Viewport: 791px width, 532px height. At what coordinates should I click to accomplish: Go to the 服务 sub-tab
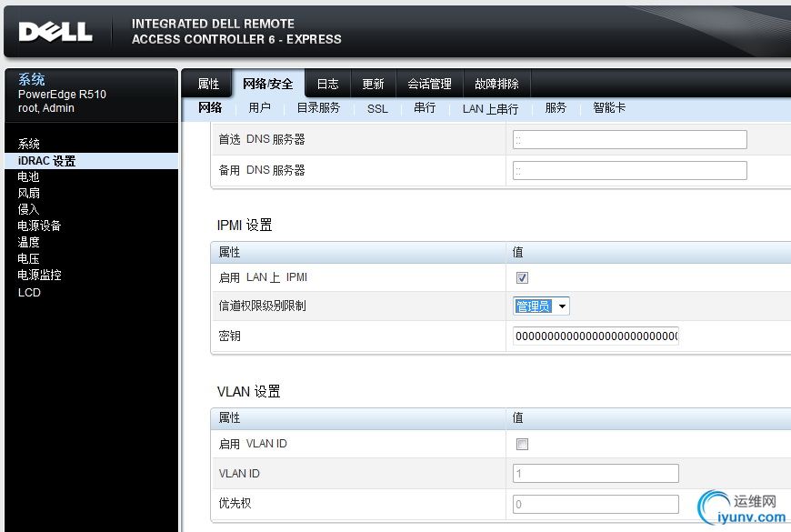(556, 108)
